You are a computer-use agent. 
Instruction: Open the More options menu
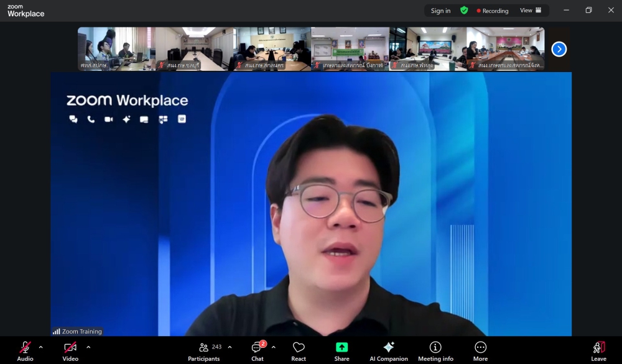[480, 351]
